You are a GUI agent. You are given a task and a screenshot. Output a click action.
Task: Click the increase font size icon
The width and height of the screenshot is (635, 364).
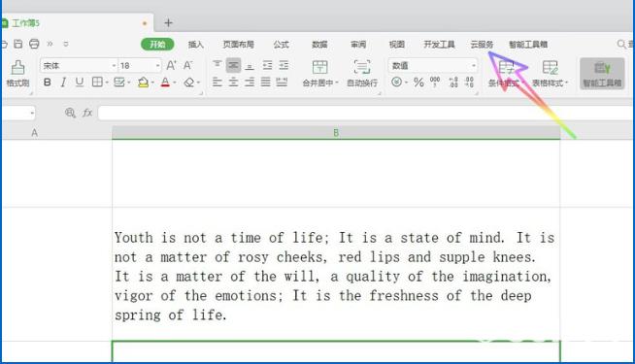(x=171, y=65)
